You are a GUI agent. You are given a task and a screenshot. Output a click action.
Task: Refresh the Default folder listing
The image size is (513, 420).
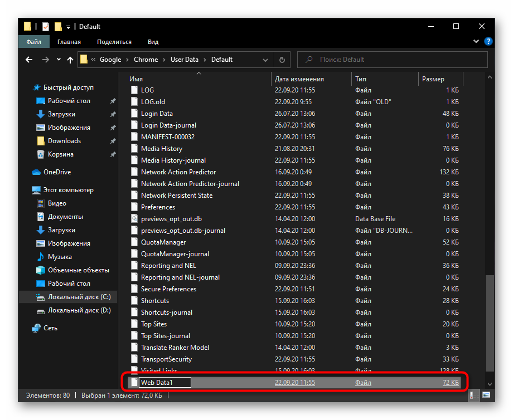[282, 60]
